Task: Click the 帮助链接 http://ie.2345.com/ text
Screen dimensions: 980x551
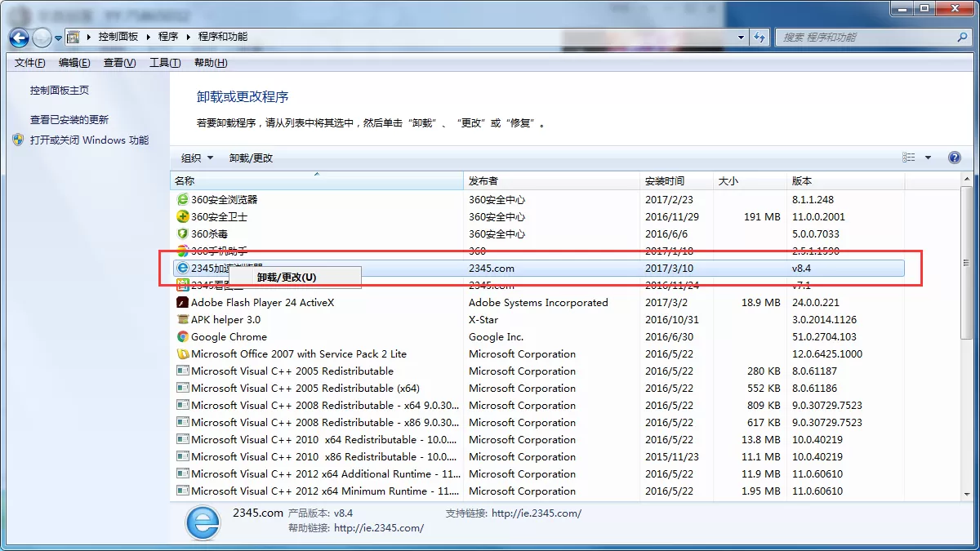Action: coord(356,528)
